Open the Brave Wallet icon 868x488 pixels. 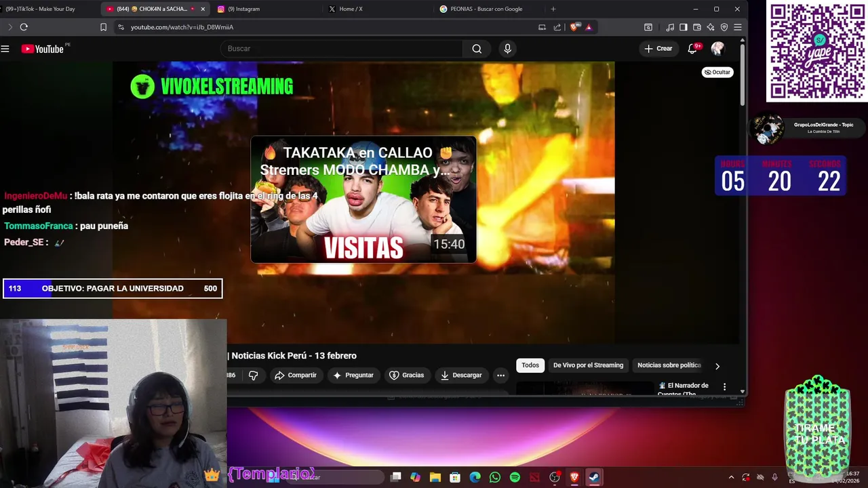[x=696, y=27]
